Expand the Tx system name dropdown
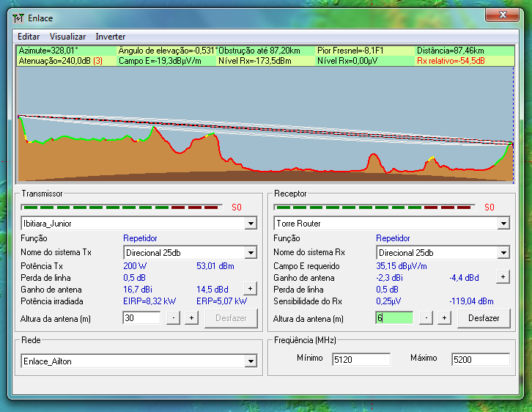This screenshot has height=412, width=532. coord(251,253)
